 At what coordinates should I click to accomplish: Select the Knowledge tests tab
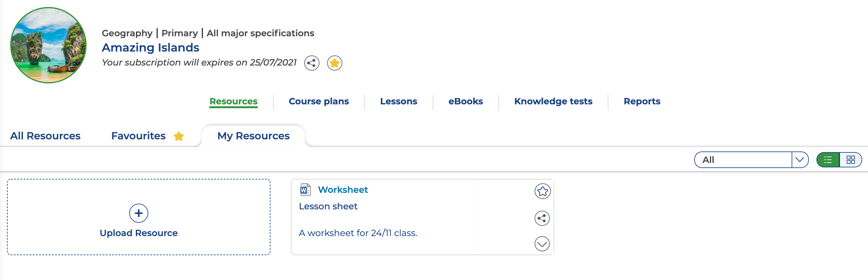553,101
